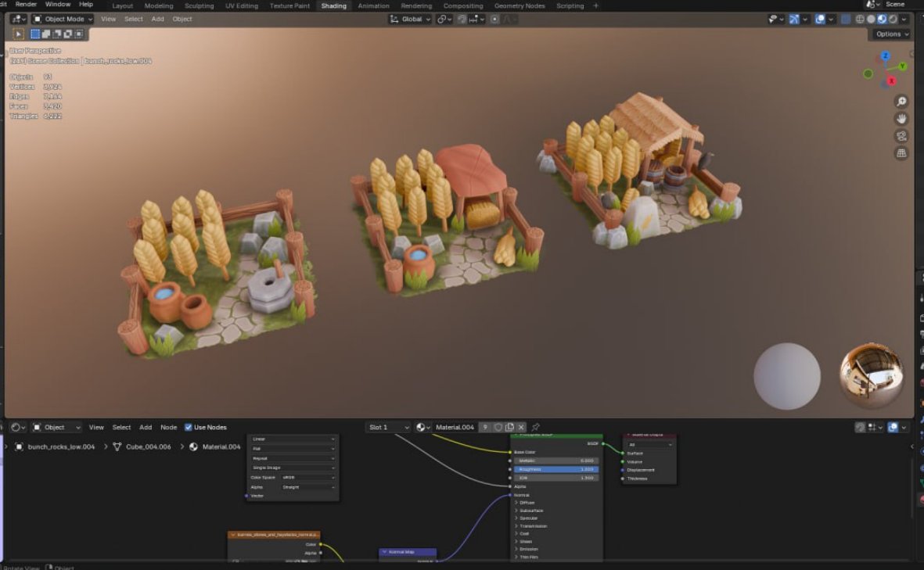Image resolution: width=924 pixels, height=570 pixels.
Task: Open Global transform orientation dropdown
Action: click(410, 19)
